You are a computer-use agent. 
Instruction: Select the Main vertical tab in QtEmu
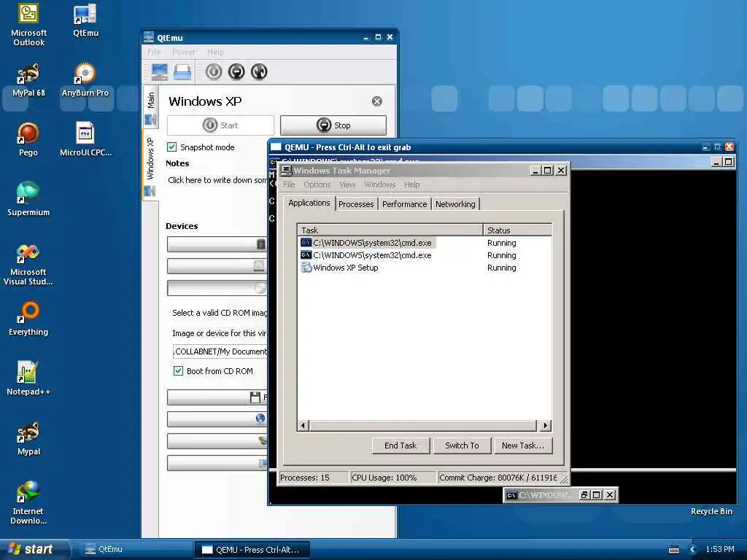150,107
